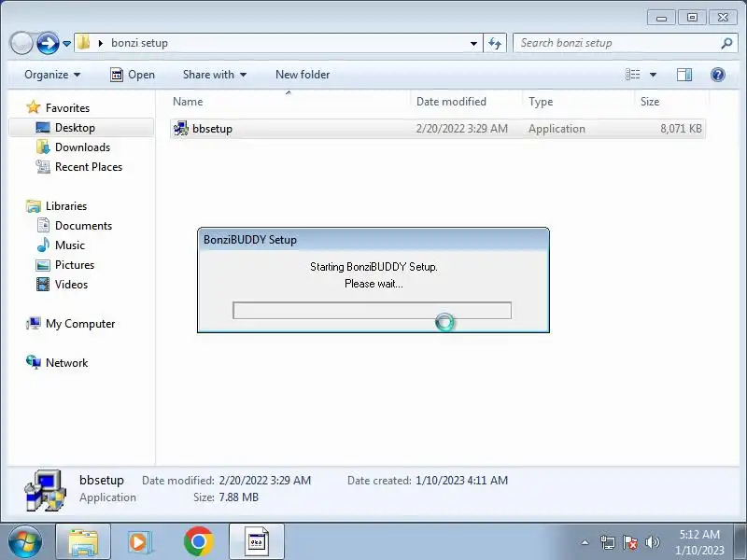This screenshot has width=747, height=560.
Task: Select Downloads in the navigation pane
Action: pyautogui.click(x=82, y=147)
